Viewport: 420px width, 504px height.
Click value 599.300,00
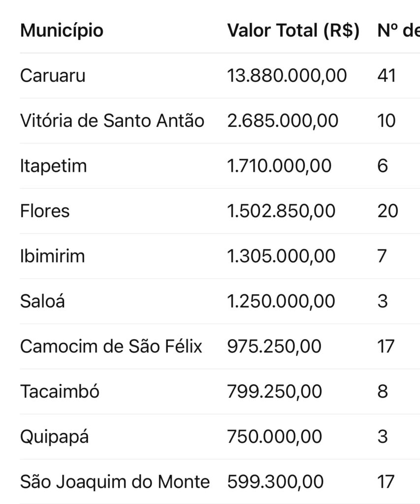click(x=275, y=482)
